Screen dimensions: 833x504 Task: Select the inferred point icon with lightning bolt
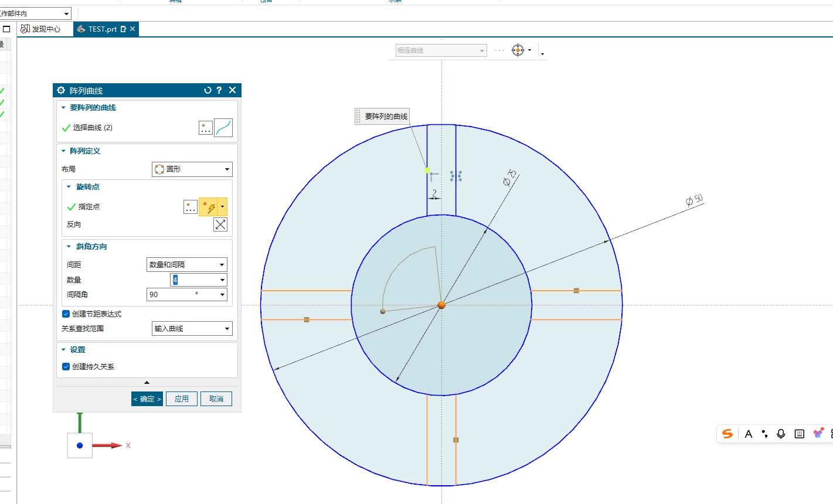[209, 207]
